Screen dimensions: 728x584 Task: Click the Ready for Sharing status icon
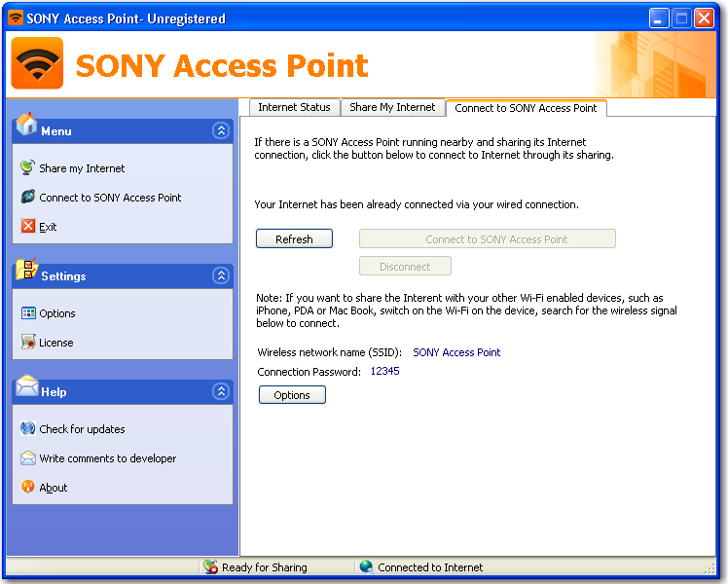pyautogui.click(x=210, y=566)
